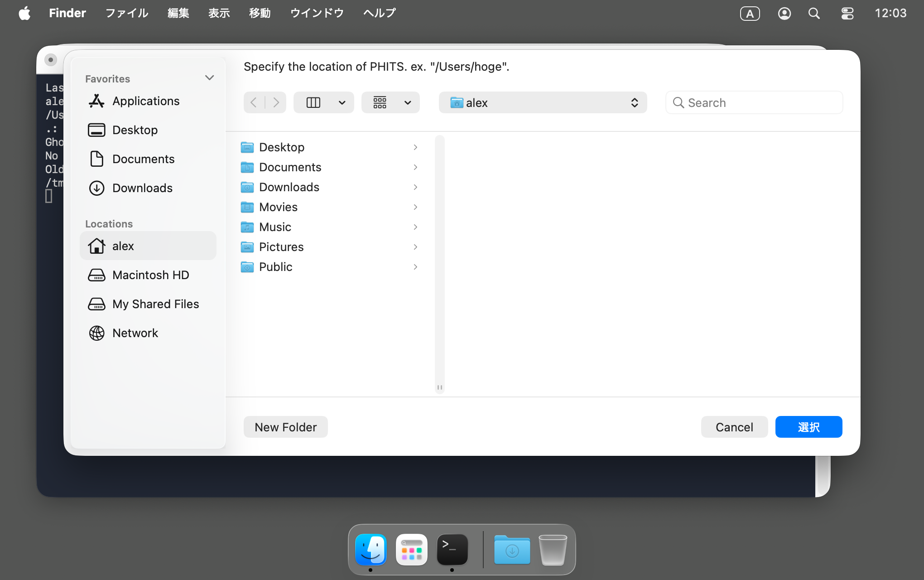Viewport: 924px width, 580px height.
Task: Click the icon grouping grid button
Action: point(380,103)
